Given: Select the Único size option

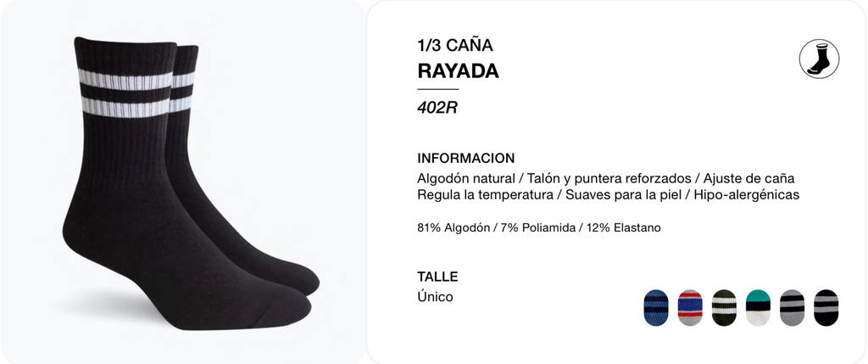Looking at the screenshot, I should 435,296.
